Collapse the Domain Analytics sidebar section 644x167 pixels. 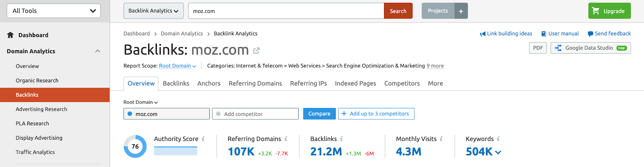97,51
